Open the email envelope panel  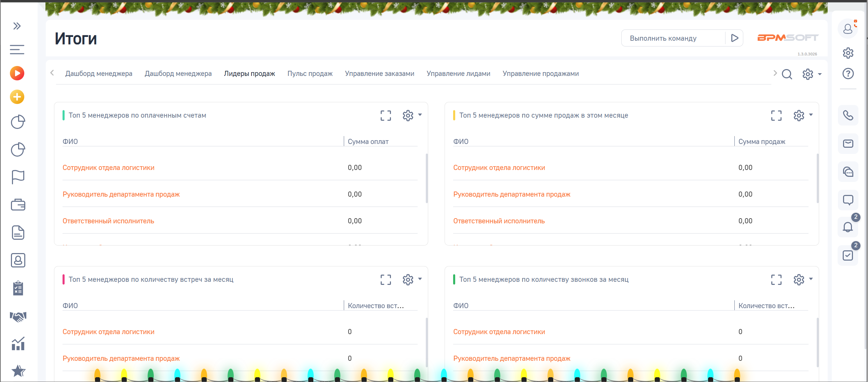coord(848,144)
